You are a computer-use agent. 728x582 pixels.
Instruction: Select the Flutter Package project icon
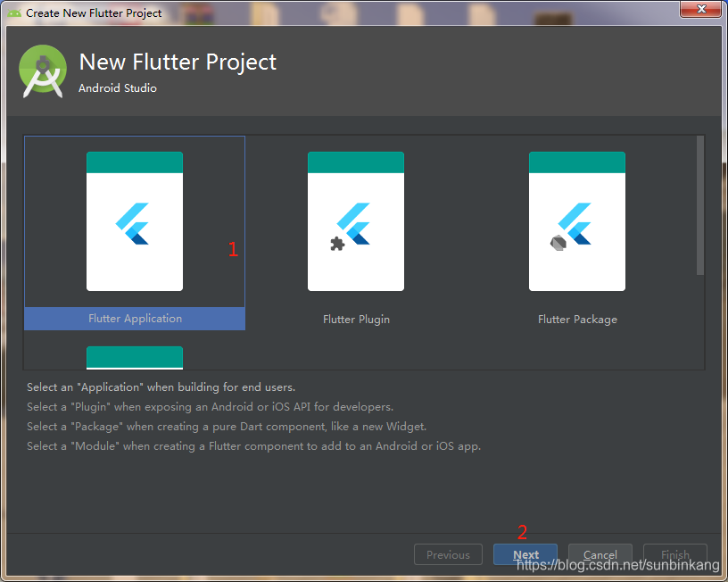(x=577, y=221)
